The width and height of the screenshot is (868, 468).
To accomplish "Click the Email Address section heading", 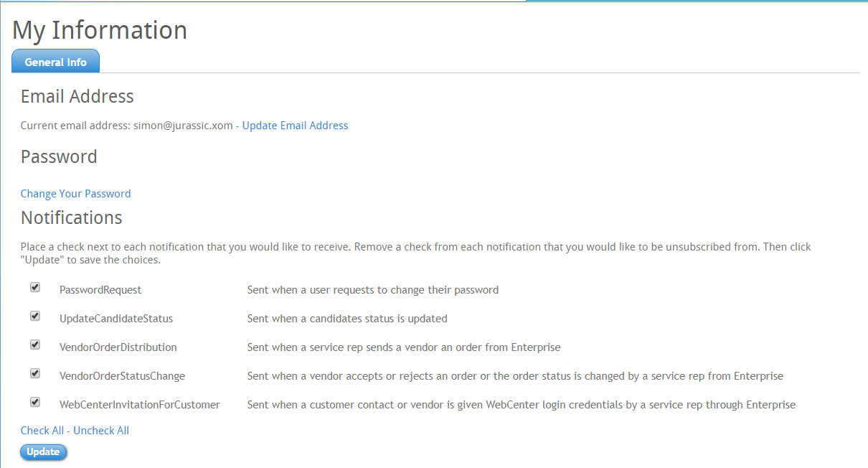I will pos(77,96).
